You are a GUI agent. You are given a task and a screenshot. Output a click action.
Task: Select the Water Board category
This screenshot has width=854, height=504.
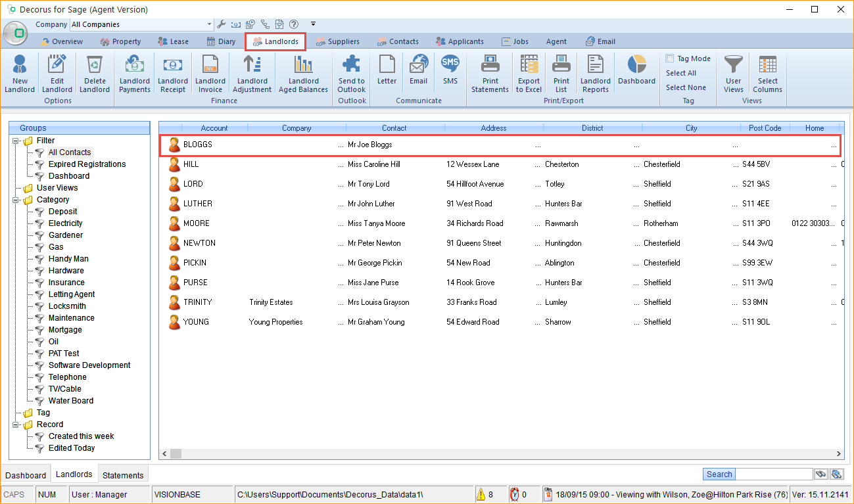pos(71,401)
